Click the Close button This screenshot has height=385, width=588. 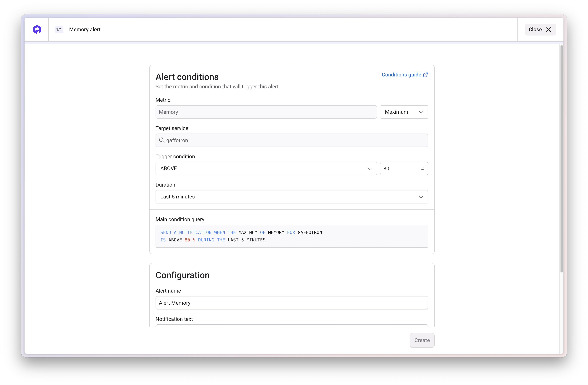click(x=540, y=29)
